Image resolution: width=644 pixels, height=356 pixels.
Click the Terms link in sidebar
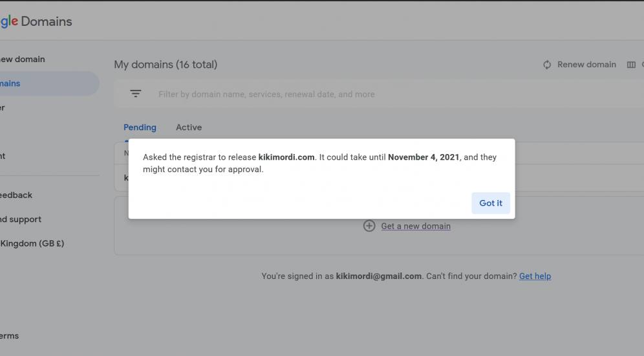coord(10,336)
